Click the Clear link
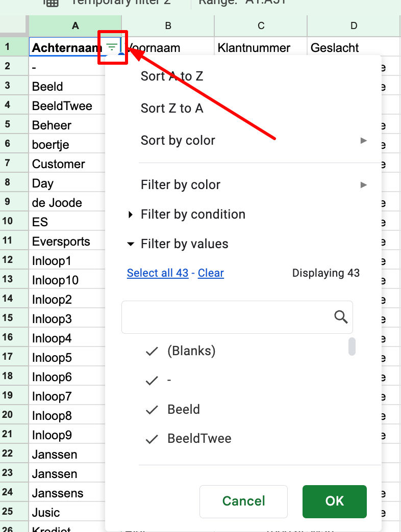 [211, 273]
